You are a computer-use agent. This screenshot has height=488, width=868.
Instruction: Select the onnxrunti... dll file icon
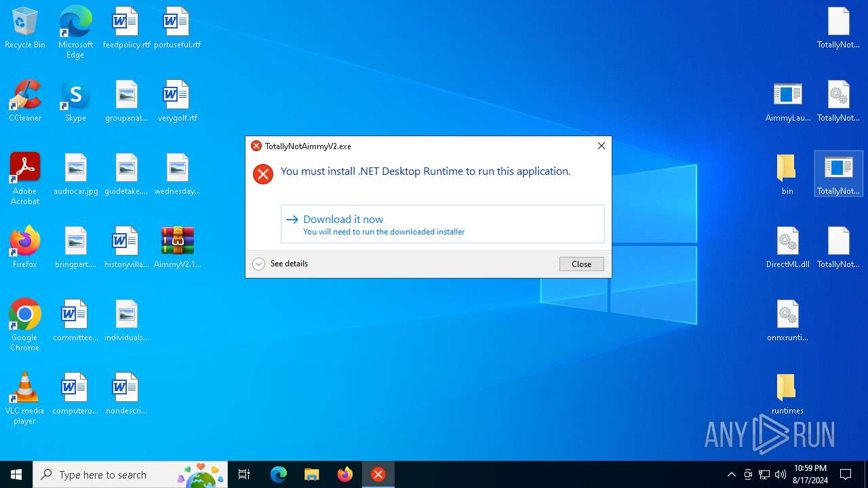[x=787, y=321]
